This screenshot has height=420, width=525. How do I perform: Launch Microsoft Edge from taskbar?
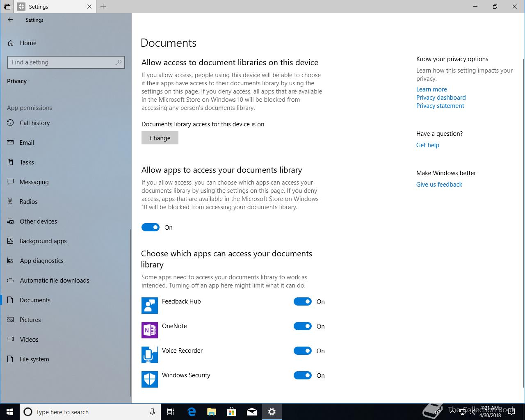192,412
